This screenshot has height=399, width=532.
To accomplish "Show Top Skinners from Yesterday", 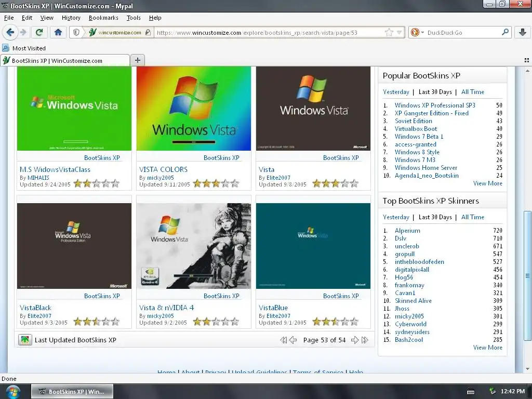I will (x=396, y=217).
